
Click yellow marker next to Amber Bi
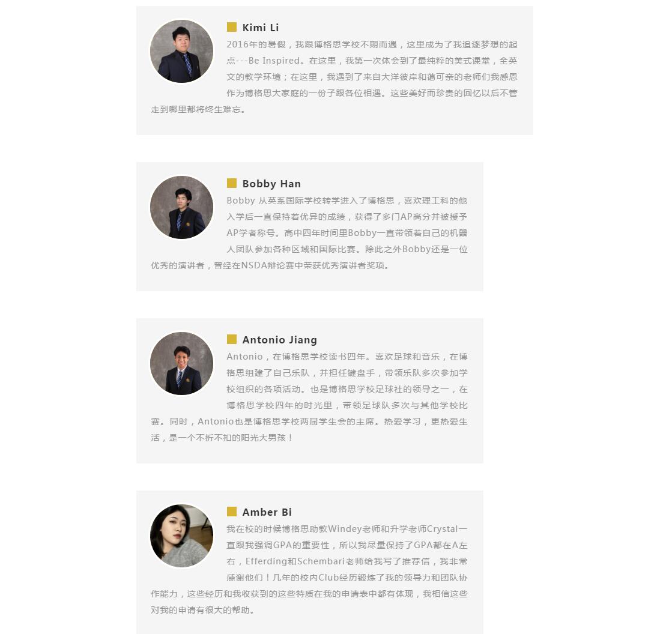coord(231,512)
